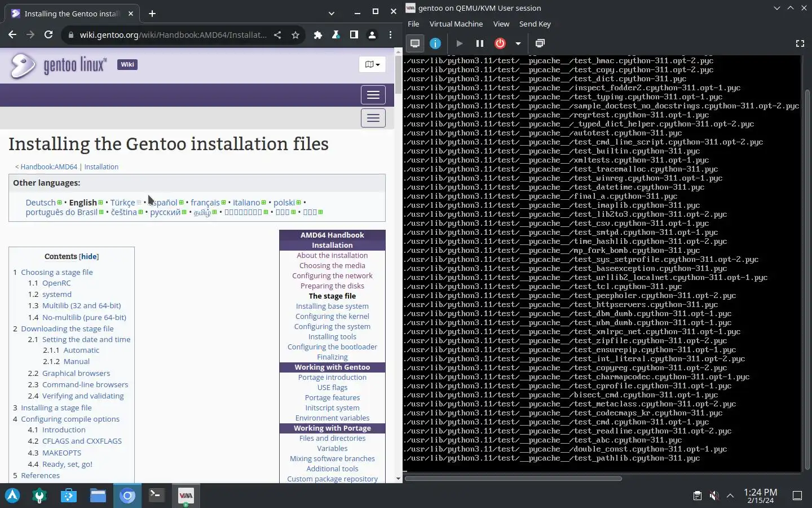Open the Send Key menu
This screenshot has width=812, height=508.
point(535,24)
